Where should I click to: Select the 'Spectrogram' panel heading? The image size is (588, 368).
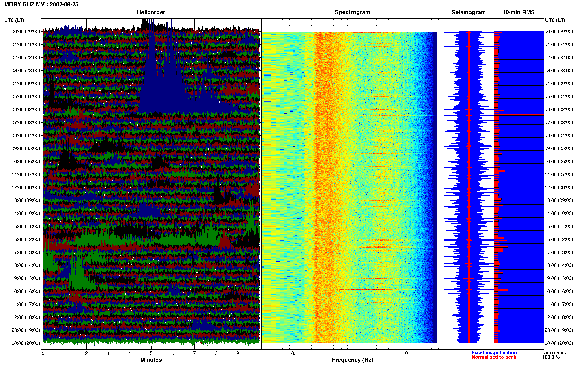pyautogui.click(x=352, y=12)
